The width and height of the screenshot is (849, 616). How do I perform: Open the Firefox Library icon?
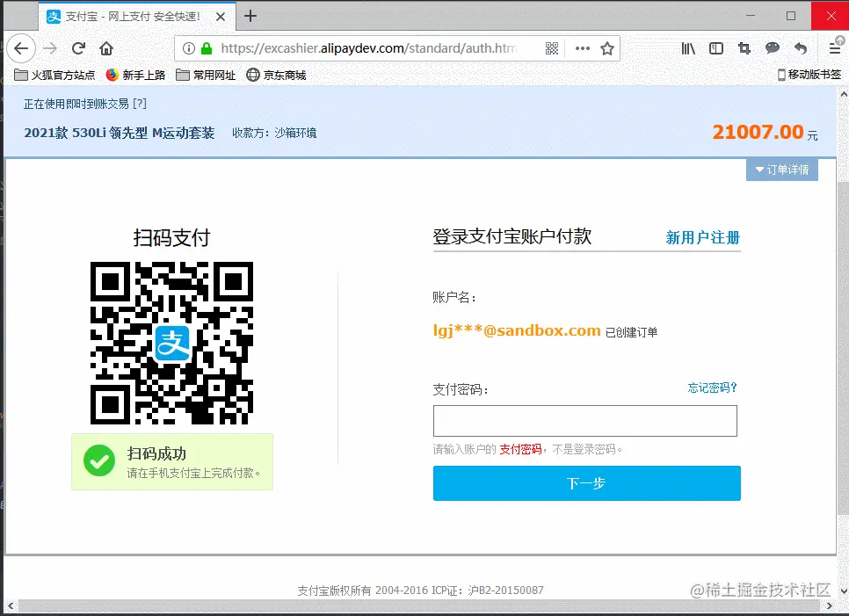[x=688, y=48]
